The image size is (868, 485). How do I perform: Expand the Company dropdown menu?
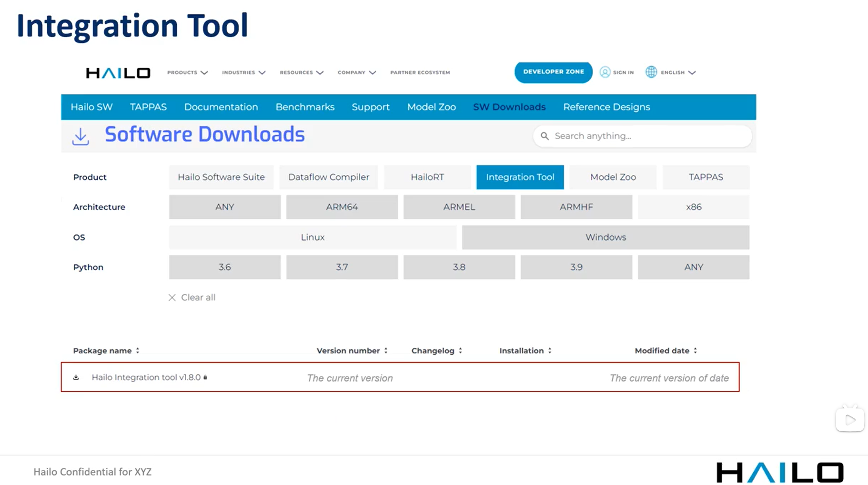click(357, 72)
